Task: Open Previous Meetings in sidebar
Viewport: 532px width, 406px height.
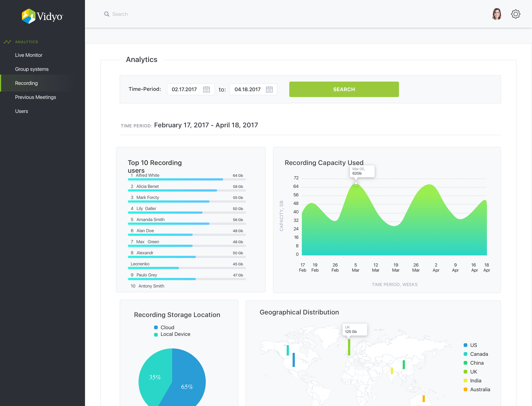Action: [x=36, y=97]
